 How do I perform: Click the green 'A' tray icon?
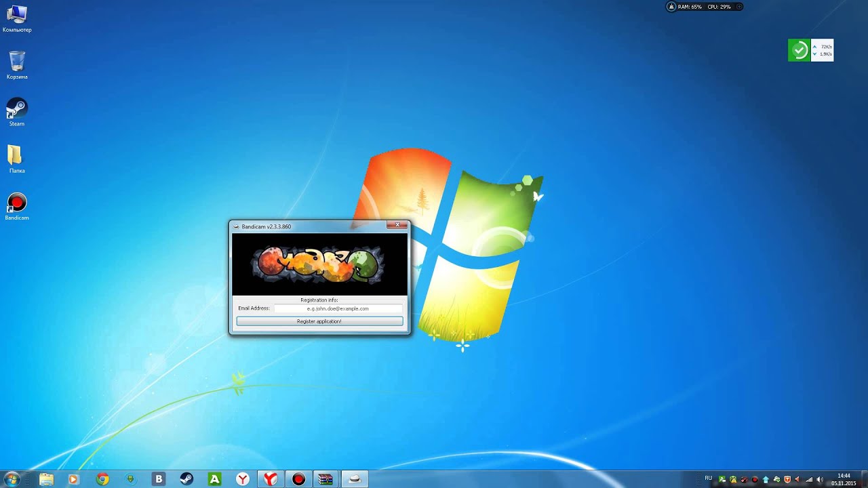click(722, 479)
